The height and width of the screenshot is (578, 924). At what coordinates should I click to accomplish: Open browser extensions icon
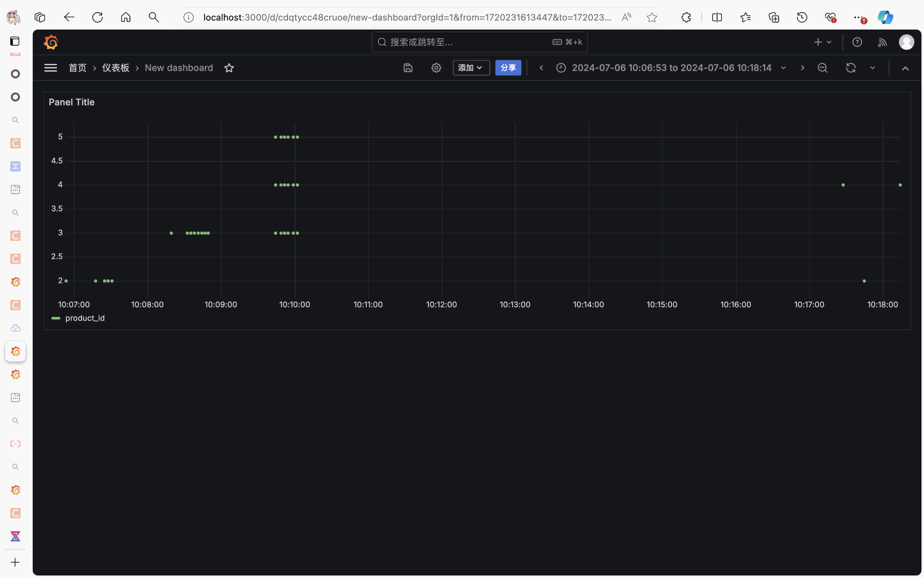pos(686,17)
